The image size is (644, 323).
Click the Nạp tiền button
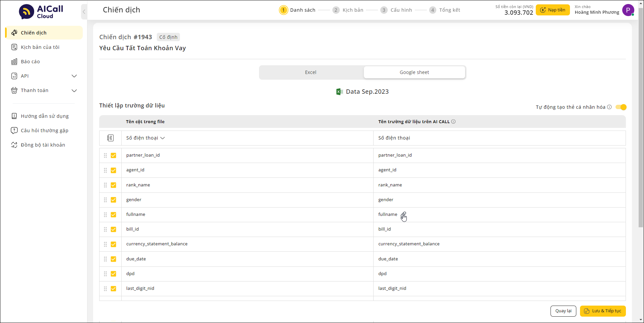[553, 10]
